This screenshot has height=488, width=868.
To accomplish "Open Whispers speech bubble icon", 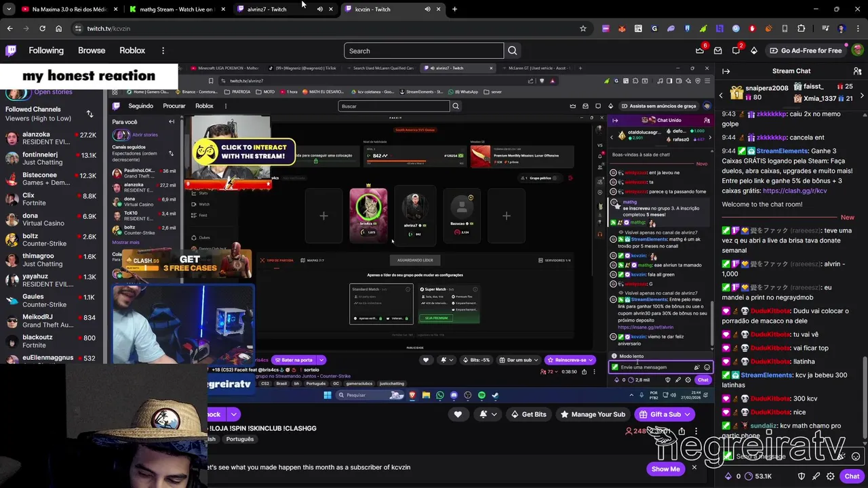I will click(736, 50).
